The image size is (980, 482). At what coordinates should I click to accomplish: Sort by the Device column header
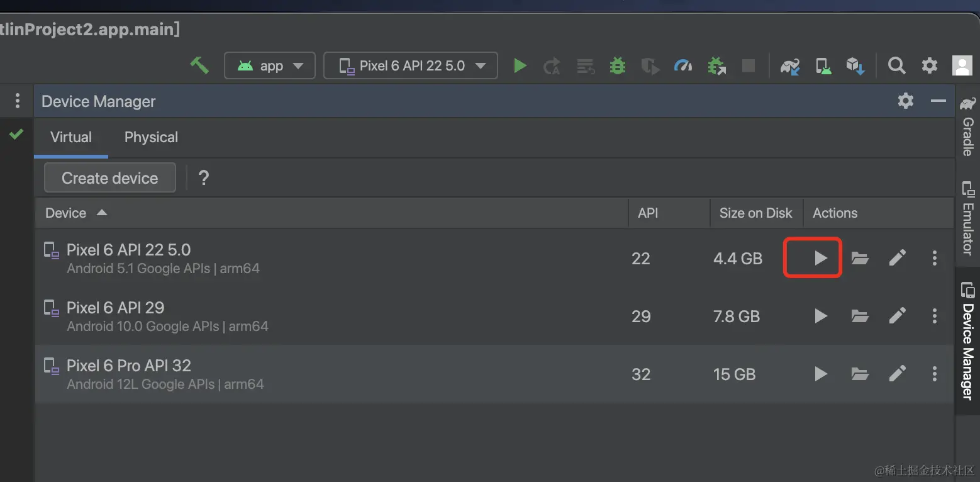(x=66, y=213)
